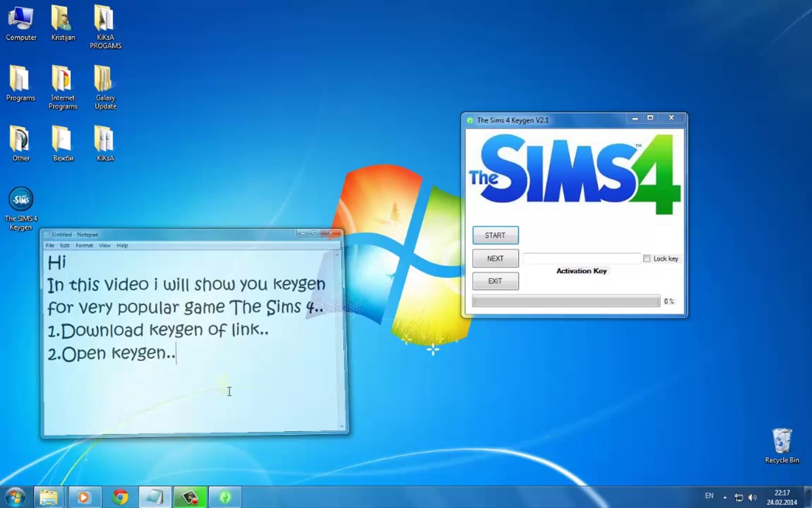
Task: Select the KiKsA PROGAMS folder icon
Action: (105, 27)
